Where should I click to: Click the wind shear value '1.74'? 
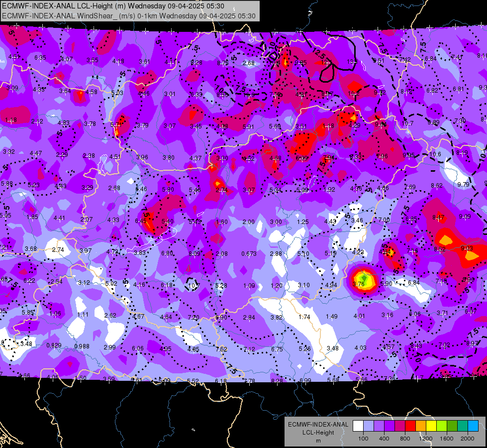click(304, 317)
